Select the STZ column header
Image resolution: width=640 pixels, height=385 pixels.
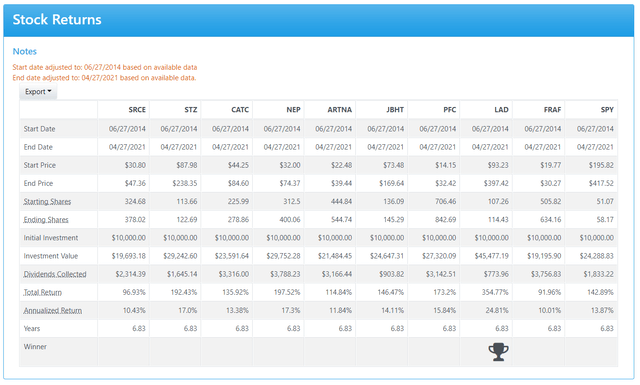click(x=191, y=109)
